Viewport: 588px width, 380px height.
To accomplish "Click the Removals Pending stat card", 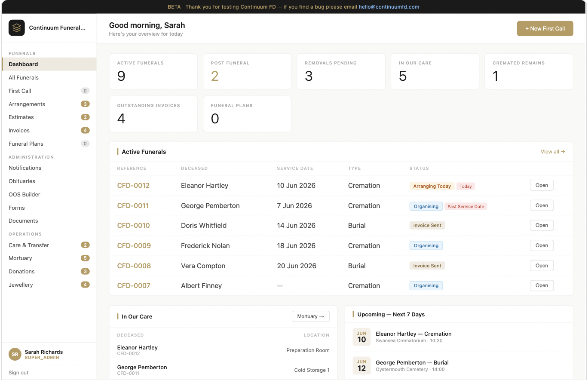I will coord(341,71).
